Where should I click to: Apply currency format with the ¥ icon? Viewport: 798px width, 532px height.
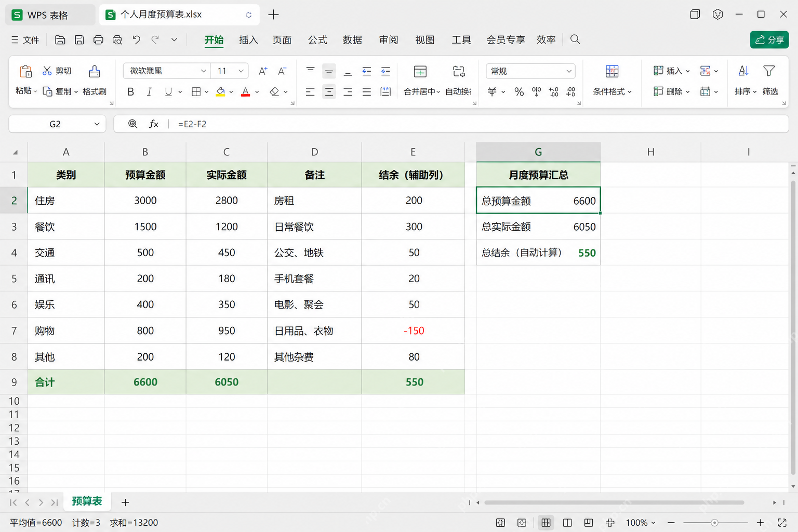click(x=492, y=92)
